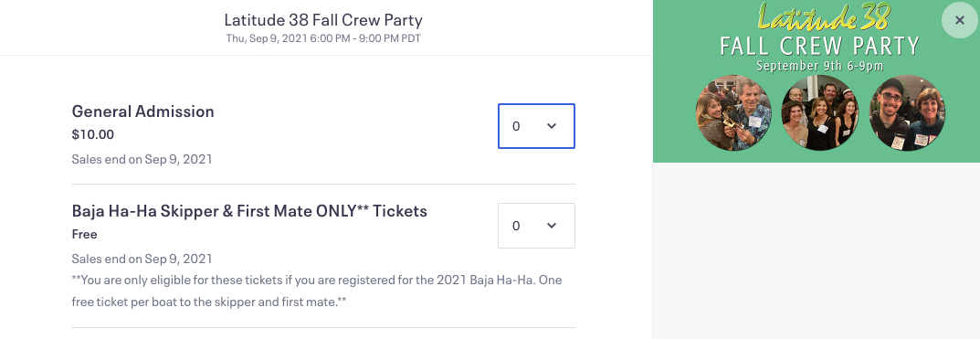
Task: Click General Admission sales end date text
Action: pyautogui.click(x=142, y=159)
